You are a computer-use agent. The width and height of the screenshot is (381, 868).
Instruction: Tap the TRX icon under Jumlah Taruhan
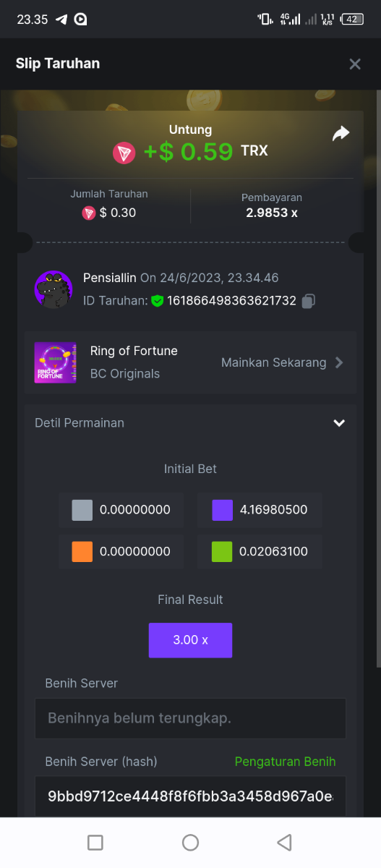(x=89, y=213)
